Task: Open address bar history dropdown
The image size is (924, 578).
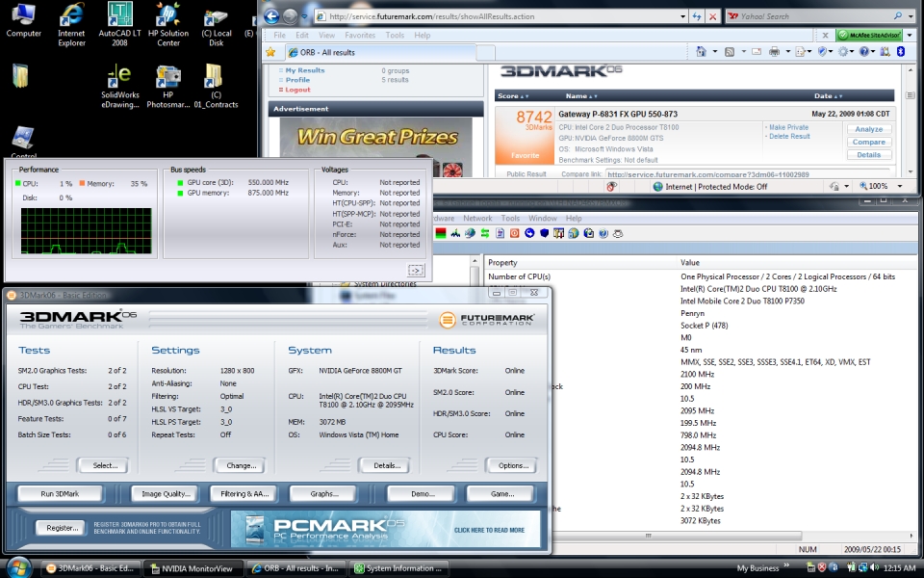Action: (682, 16)
